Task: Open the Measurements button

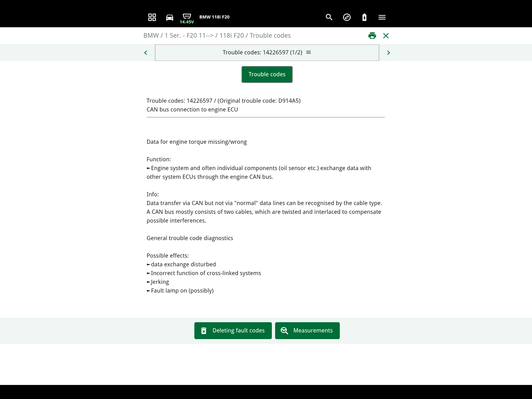Action: (x=307, y=330)
